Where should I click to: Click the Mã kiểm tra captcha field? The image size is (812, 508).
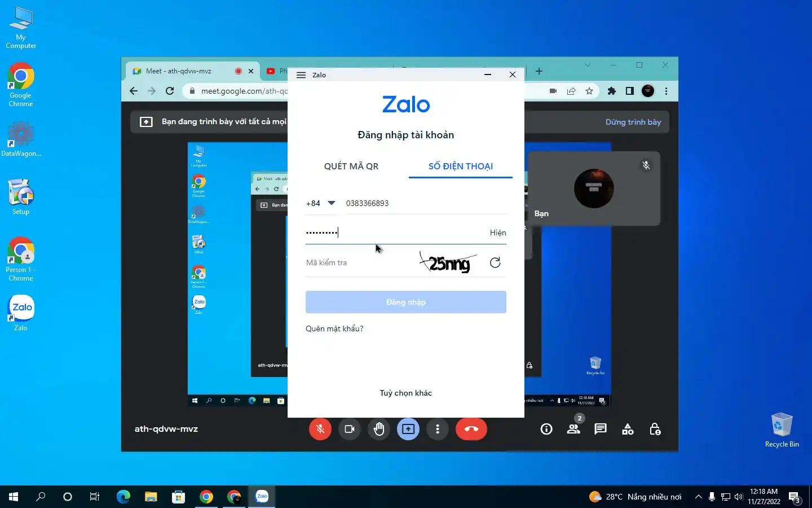pos(360,262)
